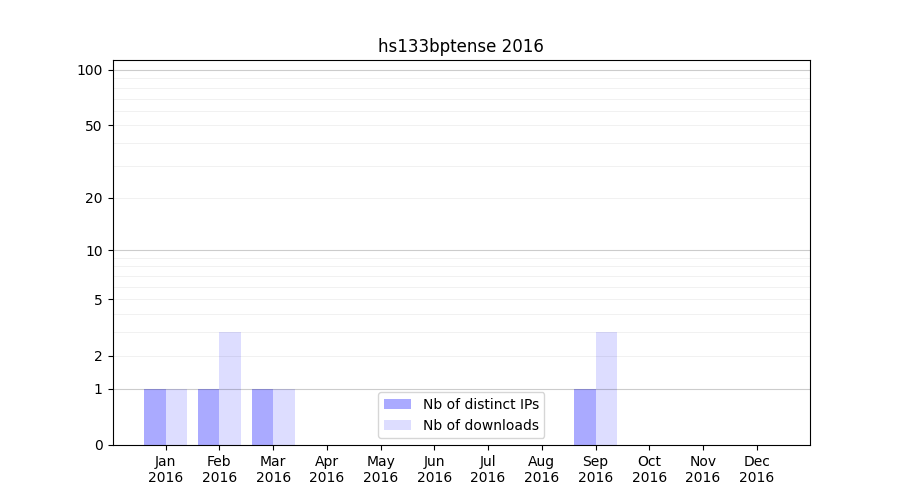Click the 20 y-axis tick label
Image resolution: width=900 pixels, height=500 pixels.
click(x=94, y=198)
